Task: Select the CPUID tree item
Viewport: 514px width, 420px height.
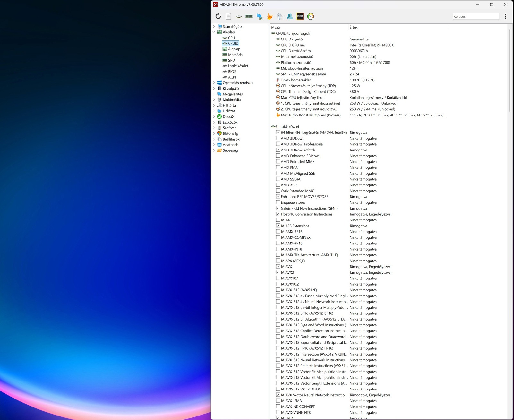Action: click(231, 43)
